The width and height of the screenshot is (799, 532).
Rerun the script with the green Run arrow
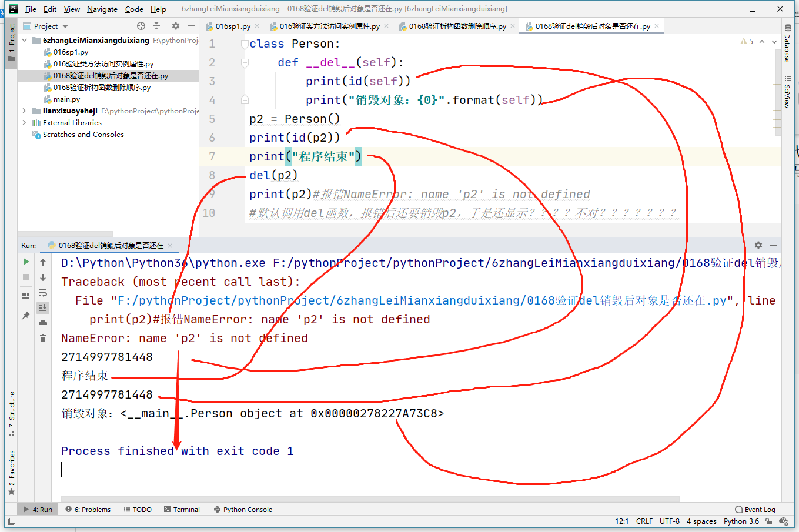26,262
